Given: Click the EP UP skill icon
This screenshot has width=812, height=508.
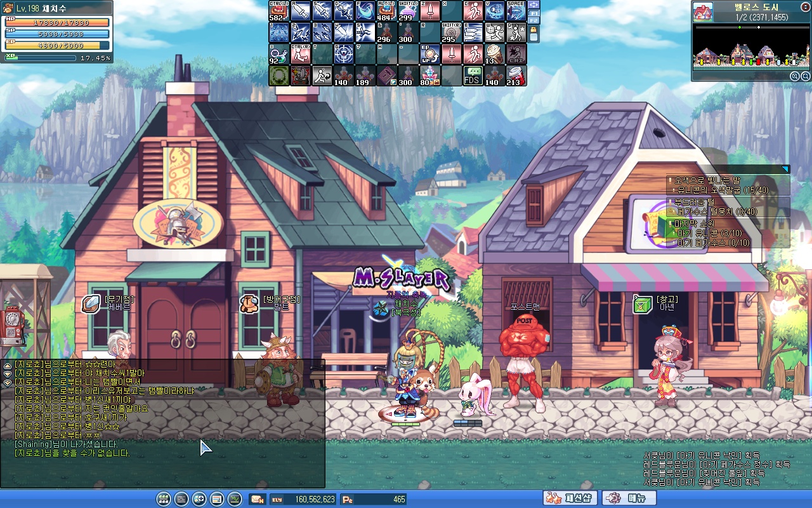Looking at the screenshot, I should 429,54.
